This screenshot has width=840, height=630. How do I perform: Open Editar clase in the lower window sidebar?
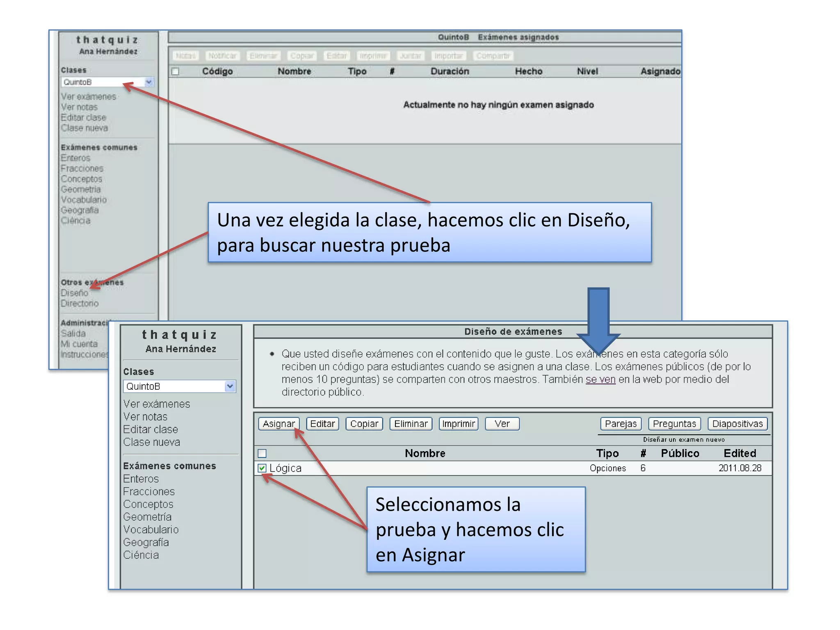pos(151,429)
